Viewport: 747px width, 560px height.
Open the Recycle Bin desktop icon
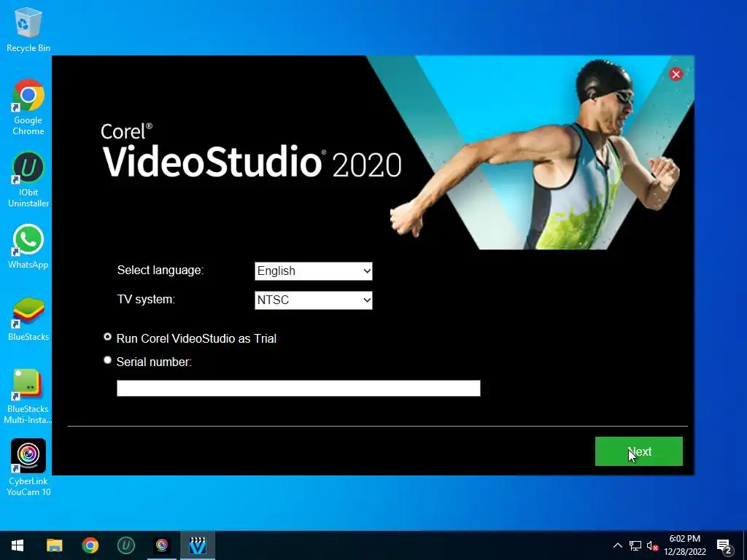click(x=28, y=29)
